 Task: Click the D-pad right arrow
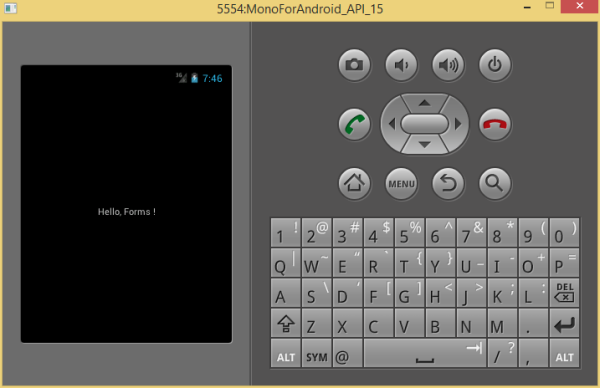tap(458, 124)
